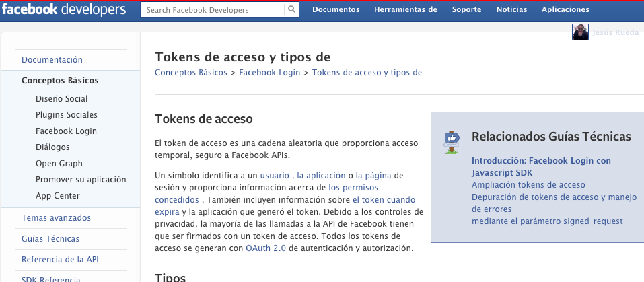Viewport: 644px width, 282px height.
Task: Open Depuración de tokens de acceso guide
Action: [x=554, y=203]
